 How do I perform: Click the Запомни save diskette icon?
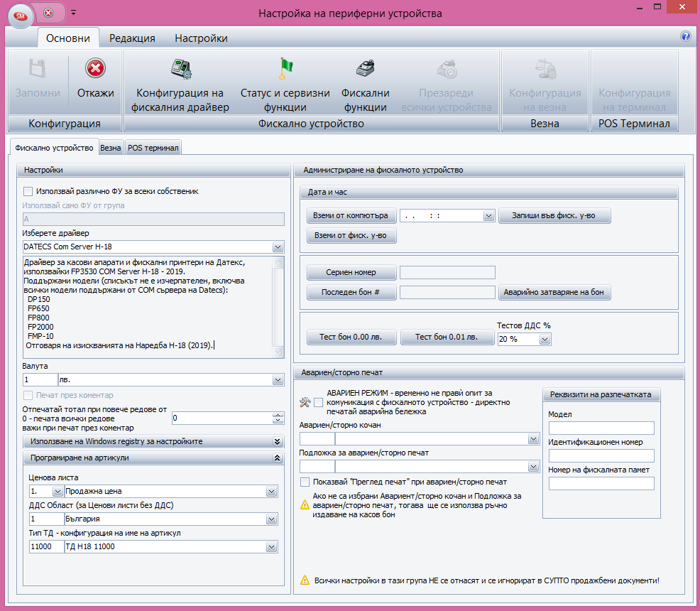38,69
